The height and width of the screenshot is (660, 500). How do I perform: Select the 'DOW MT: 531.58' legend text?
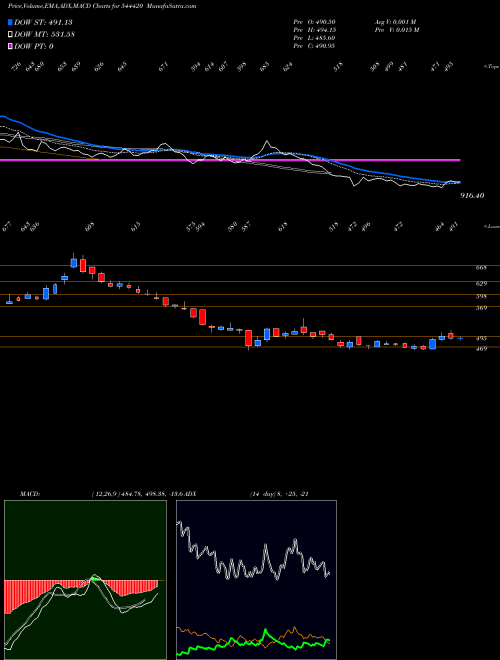point(45,35)
